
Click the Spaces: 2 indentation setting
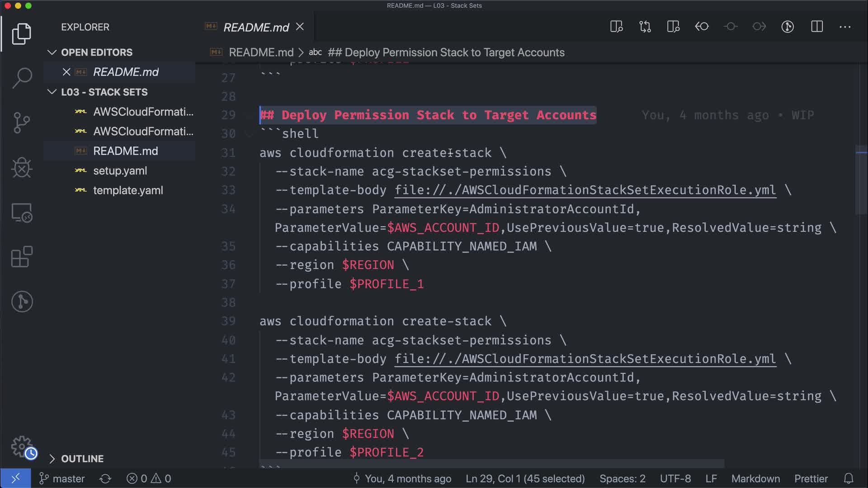(x=622, y=479)
